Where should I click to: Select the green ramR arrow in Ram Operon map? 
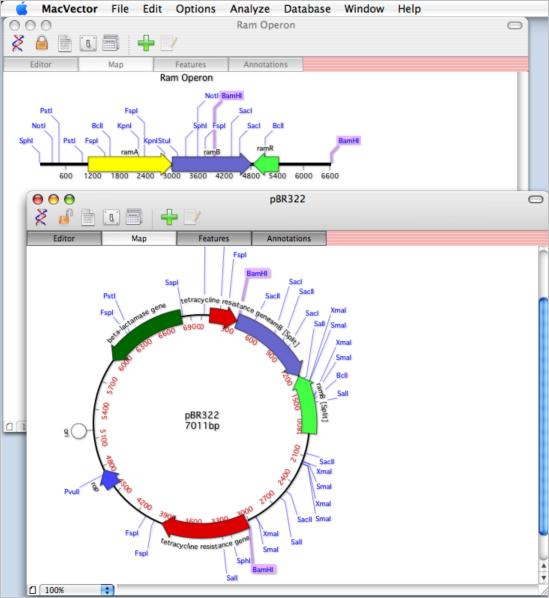(266, 164)
